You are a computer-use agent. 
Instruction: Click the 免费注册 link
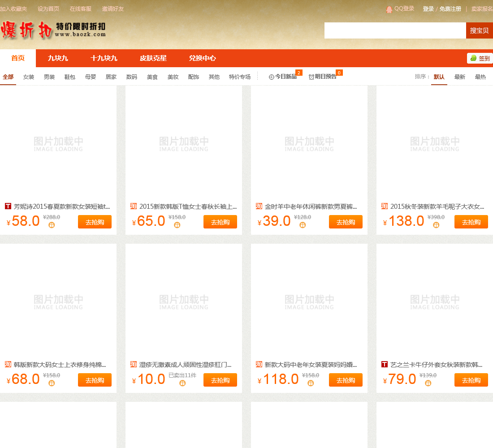coord(450,9)
